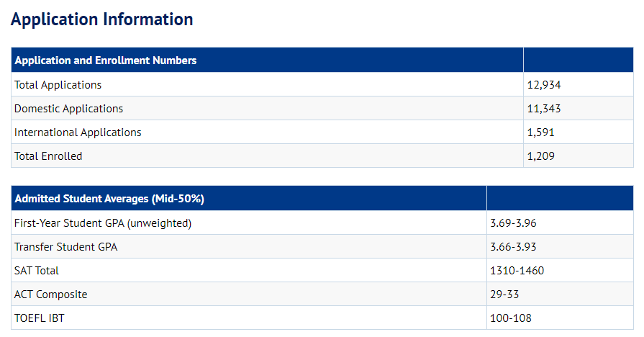644x337 pixels.
Task: Select the 12,934 total applications value
Action: coord(544,85)
